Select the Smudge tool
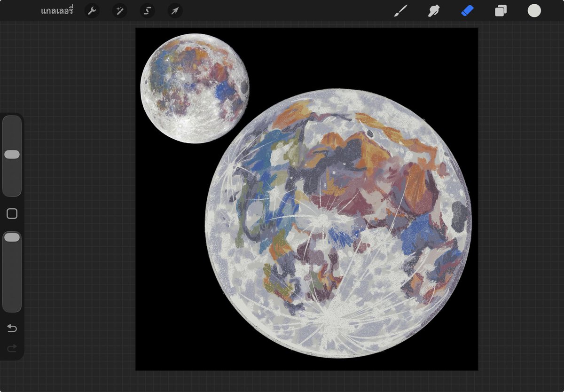This screenshot has width=564, height=392. [x=434, y=11]
